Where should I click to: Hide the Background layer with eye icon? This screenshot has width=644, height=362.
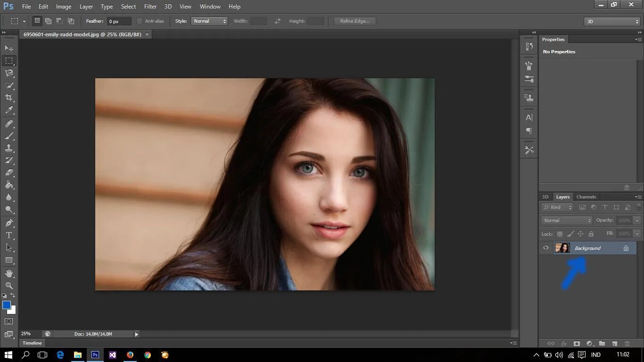(x=546, y=248)
